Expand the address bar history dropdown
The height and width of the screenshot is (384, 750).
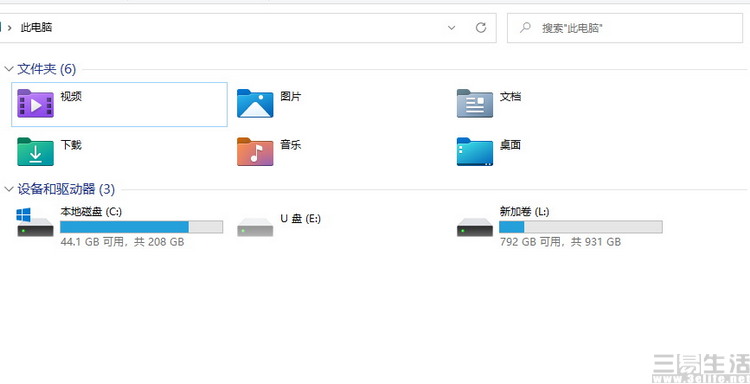(x=451, y=28)
